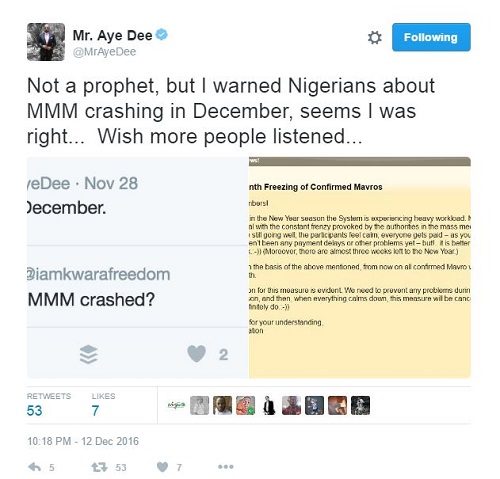Open the last avatar in retweeters row

point(360,405)
